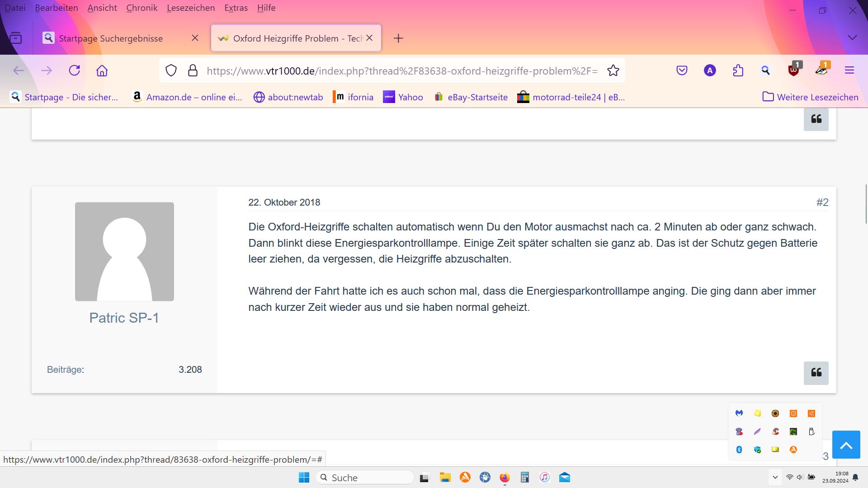
Task: Open the Patric SP-1 user profile link
Action: [x=124, y=318]
